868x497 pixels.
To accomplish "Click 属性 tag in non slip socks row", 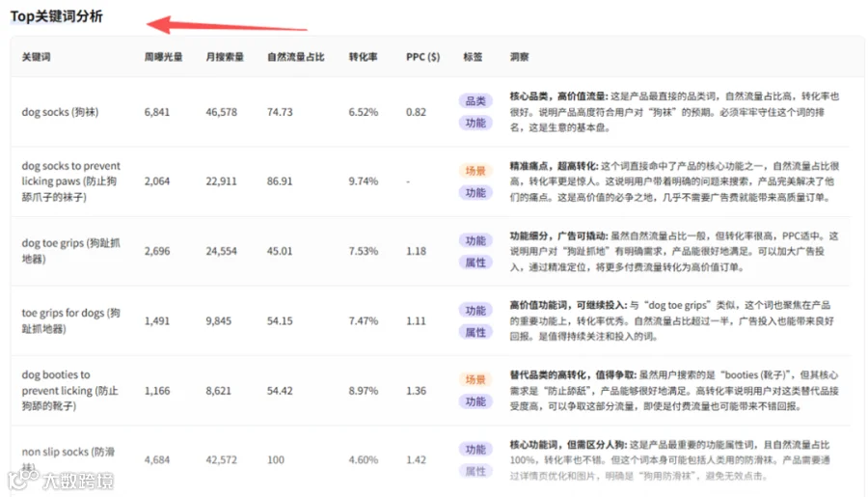I will pos(475,471).
